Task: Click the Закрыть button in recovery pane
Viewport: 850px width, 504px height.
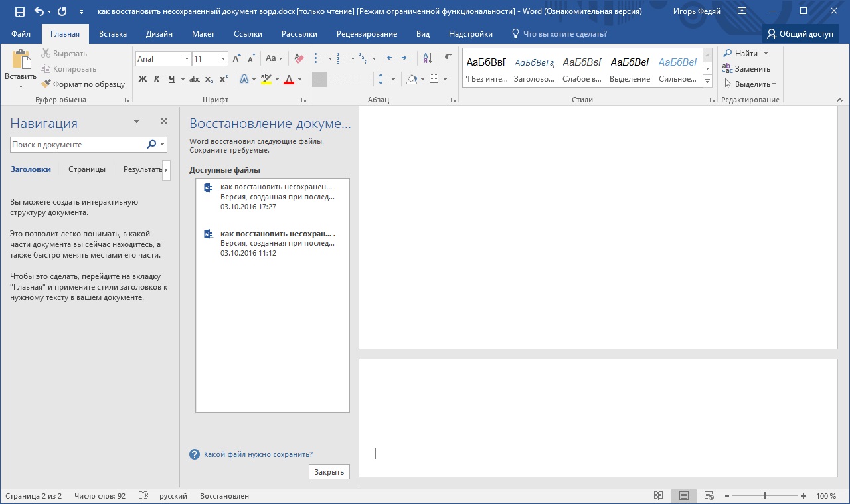Action: 329,472
